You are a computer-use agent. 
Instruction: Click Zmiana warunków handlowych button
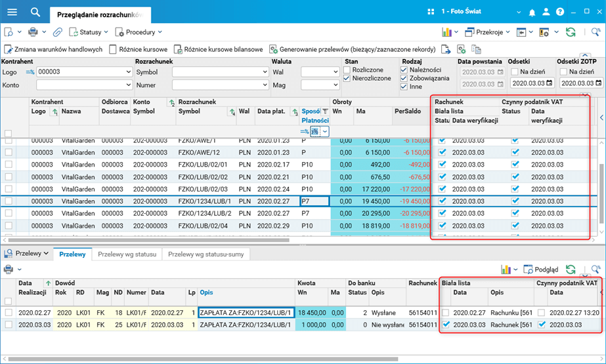(x=54, y=49)
